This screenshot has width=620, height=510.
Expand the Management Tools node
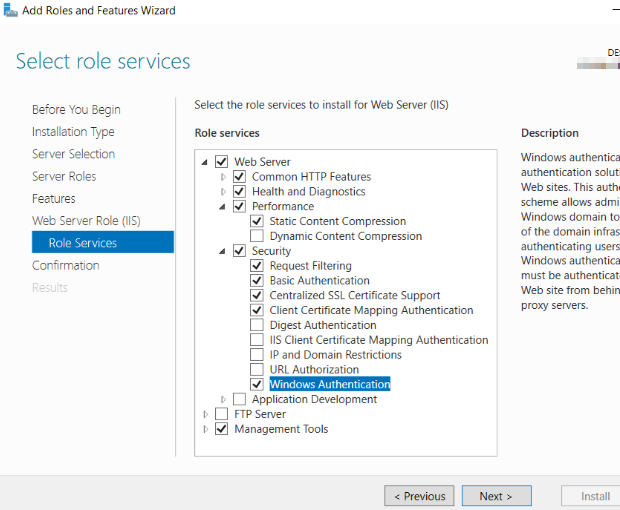tap(206, 429)
